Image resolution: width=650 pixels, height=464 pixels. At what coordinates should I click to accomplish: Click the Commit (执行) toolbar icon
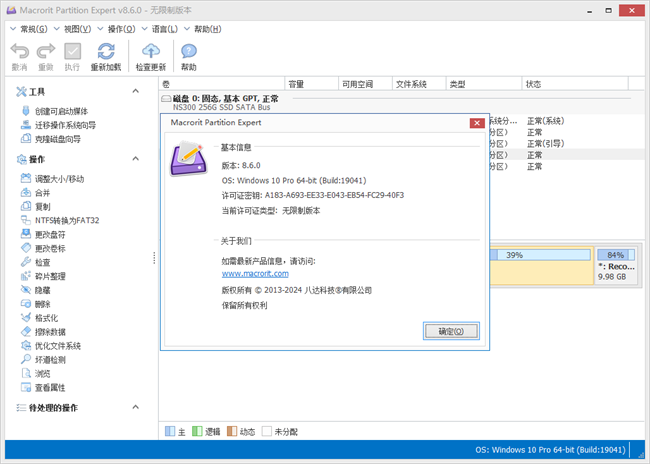(72, 52)
